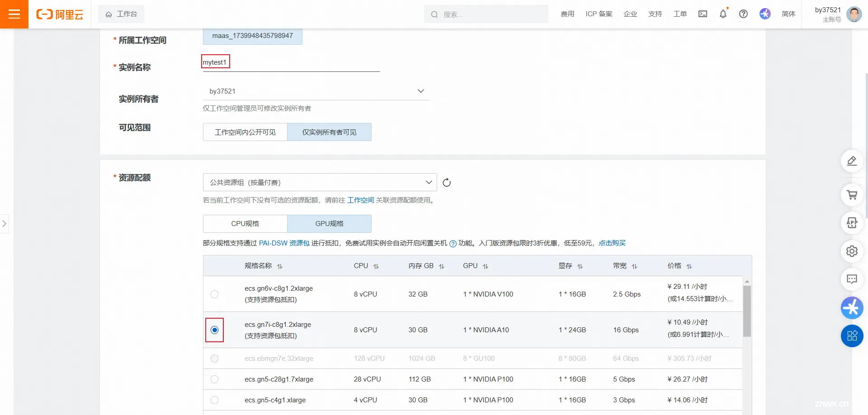This screenshot has height=415, width=868.
Task: Open the help question mark icon
Action: 743,14
